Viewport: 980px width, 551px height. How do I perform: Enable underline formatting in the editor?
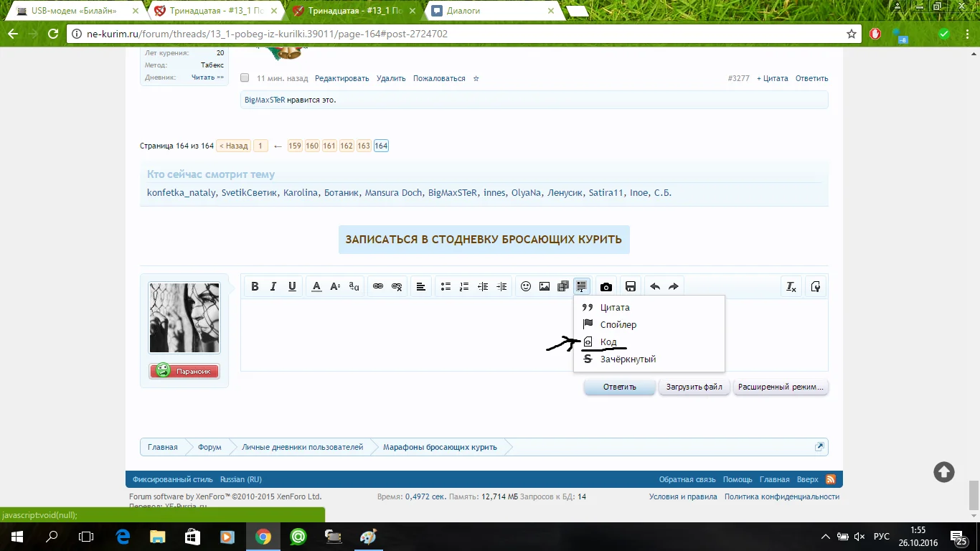click(291, 286)
